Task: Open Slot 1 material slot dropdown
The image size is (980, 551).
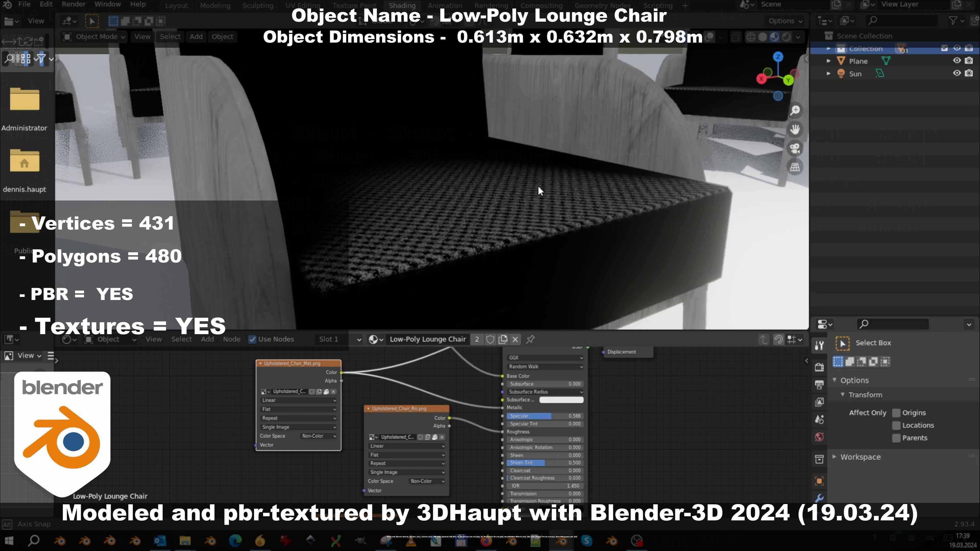Action: 339,340
